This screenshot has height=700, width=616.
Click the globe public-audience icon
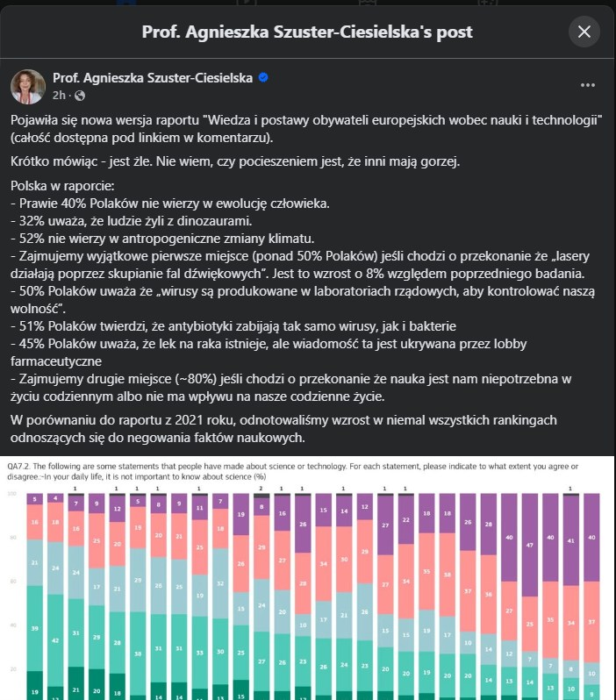(80, 95)
